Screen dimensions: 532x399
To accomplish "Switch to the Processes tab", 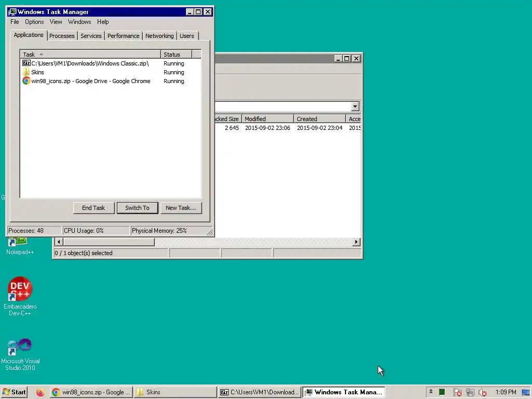I will [x=62, y=36].
